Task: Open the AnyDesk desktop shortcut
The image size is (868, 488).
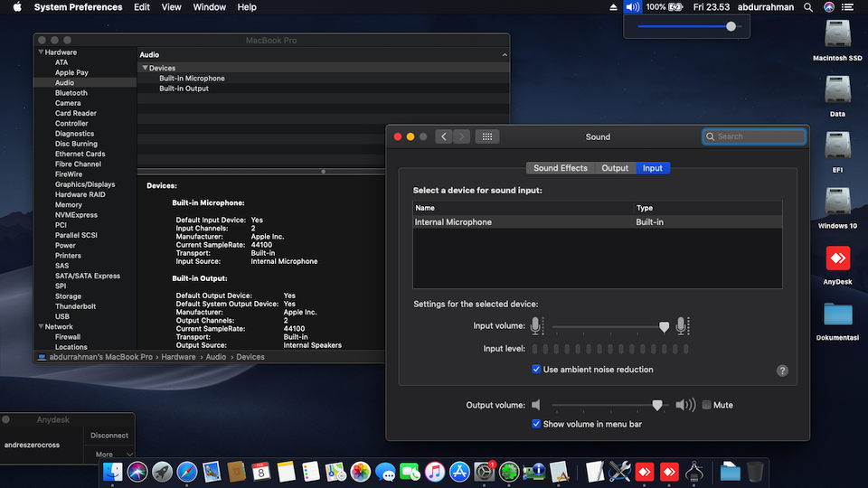Action: 837,259
